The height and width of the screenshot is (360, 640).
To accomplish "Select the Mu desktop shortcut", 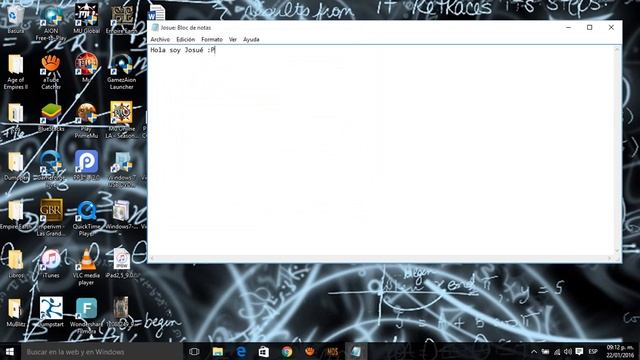I will pos(86,68).
